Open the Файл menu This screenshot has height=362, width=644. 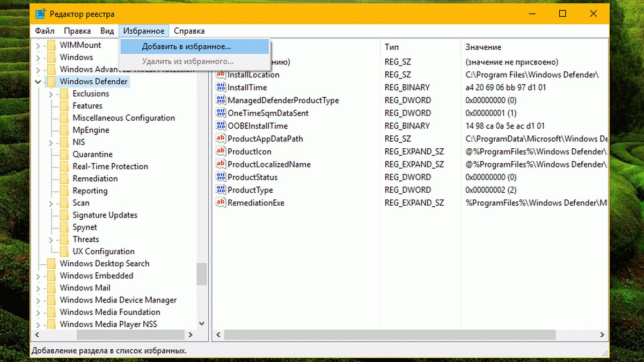(45, 31)
